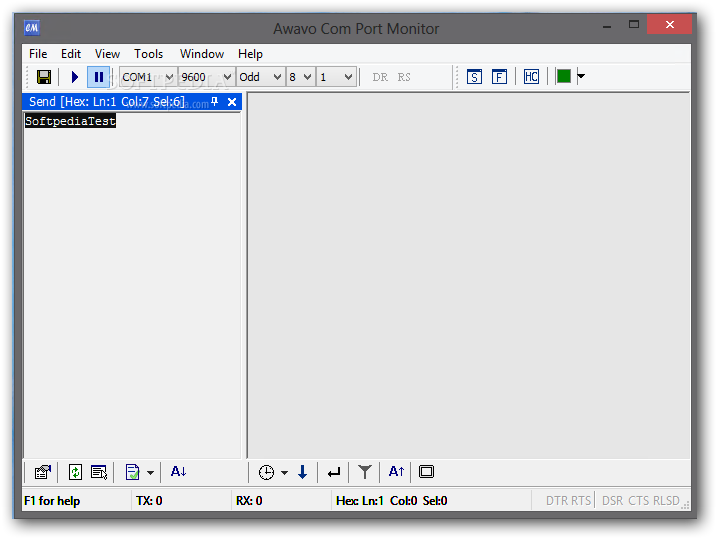The width and height of the screenshot is (717, 539).
Task: Click the DTR indicator in status bar
Action: coord(557,501)
